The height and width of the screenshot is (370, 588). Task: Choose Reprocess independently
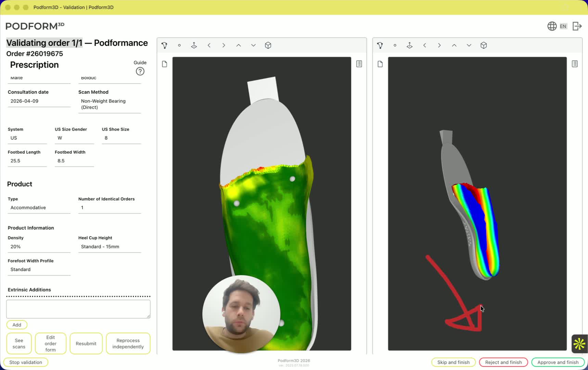128,343
